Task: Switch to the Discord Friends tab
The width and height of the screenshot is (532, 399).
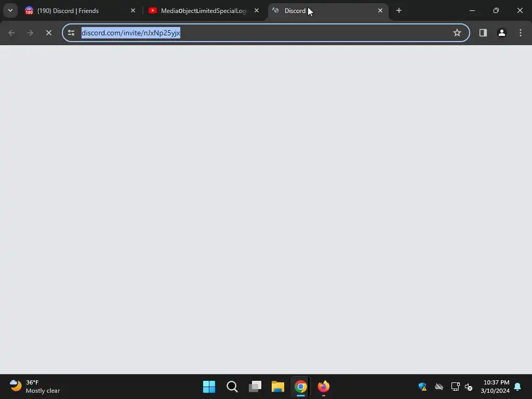Action: 80,11
